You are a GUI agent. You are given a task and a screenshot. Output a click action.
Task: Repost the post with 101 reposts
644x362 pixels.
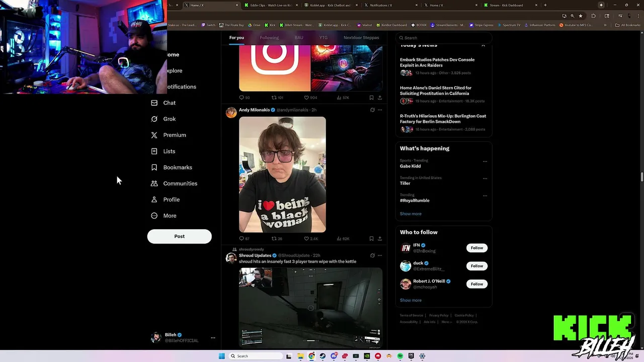(x=277, y=98)
